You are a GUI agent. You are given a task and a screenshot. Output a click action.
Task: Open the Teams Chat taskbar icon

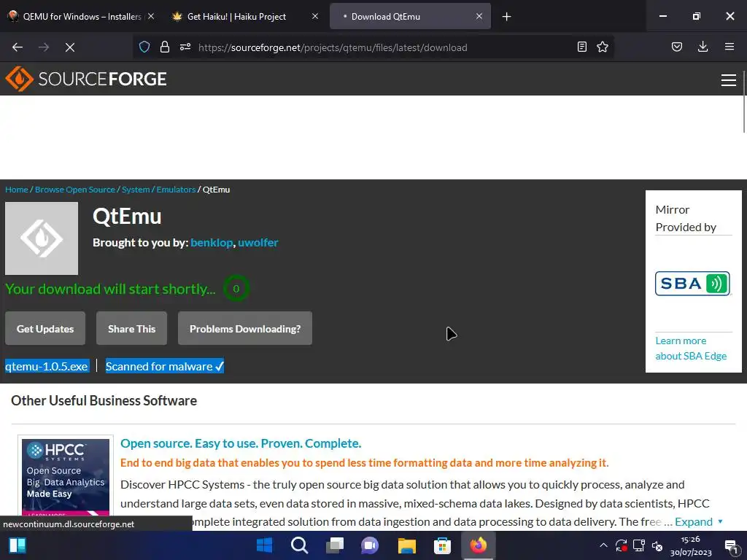tap(370, 545)
